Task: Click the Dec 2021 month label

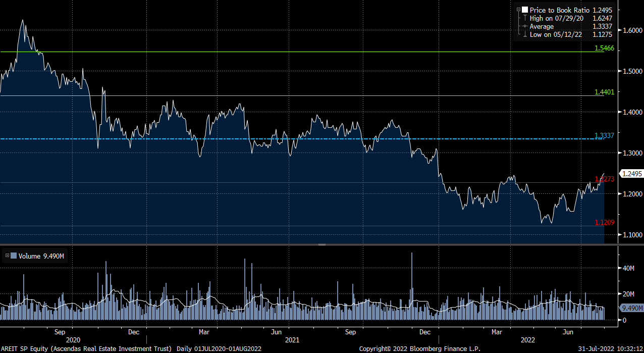Action: (x=425, y=332)
